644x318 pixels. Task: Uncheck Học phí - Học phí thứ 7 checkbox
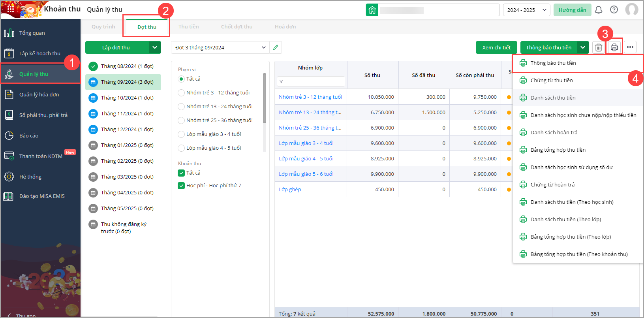pos(181,186)
